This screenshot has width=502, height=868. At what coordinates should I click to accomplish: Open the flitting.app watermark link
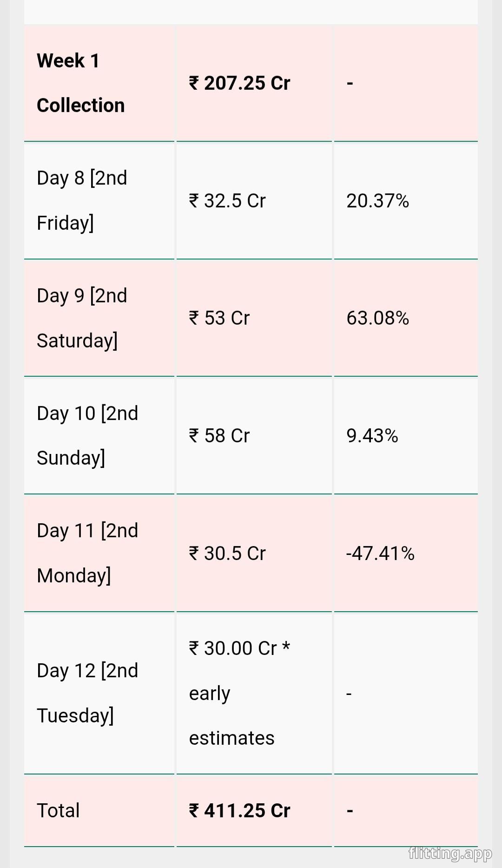pyautogui.click(x=450, y=853)
